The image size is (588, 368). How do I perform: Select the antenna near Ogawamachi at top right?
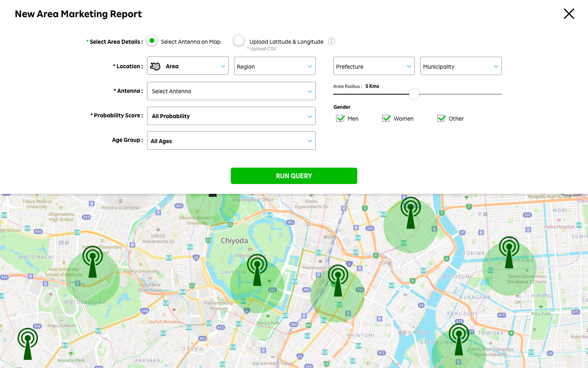410,213
